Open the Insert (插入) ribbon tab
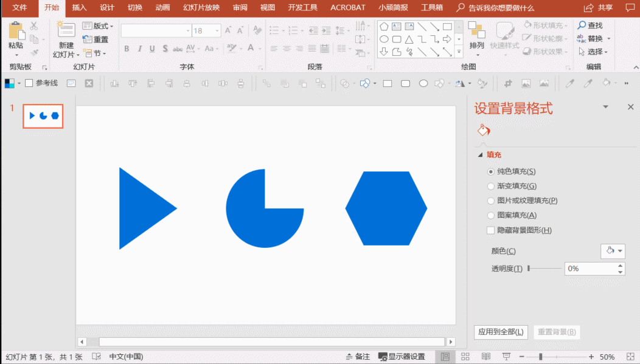 coord(79,8)
